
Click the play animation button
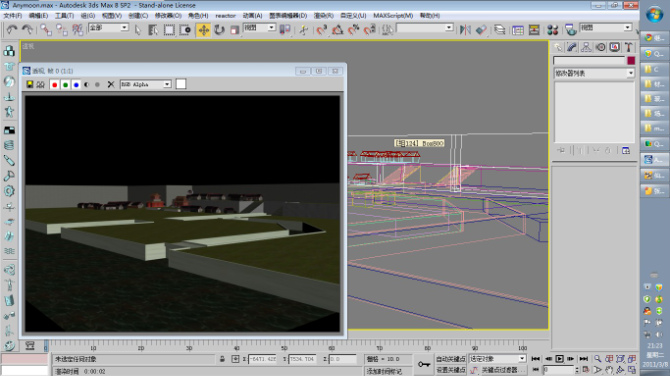click(559, 359)
